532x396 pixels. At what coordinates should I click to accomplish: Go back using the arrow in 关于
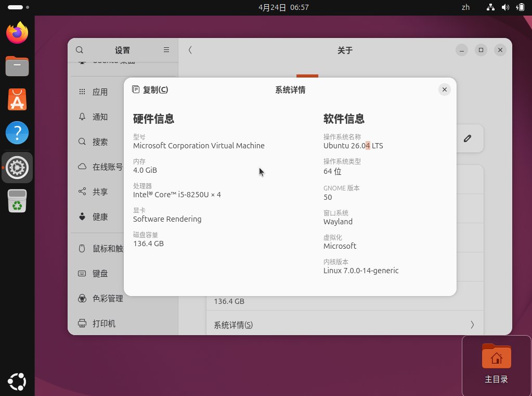point(190,50)
